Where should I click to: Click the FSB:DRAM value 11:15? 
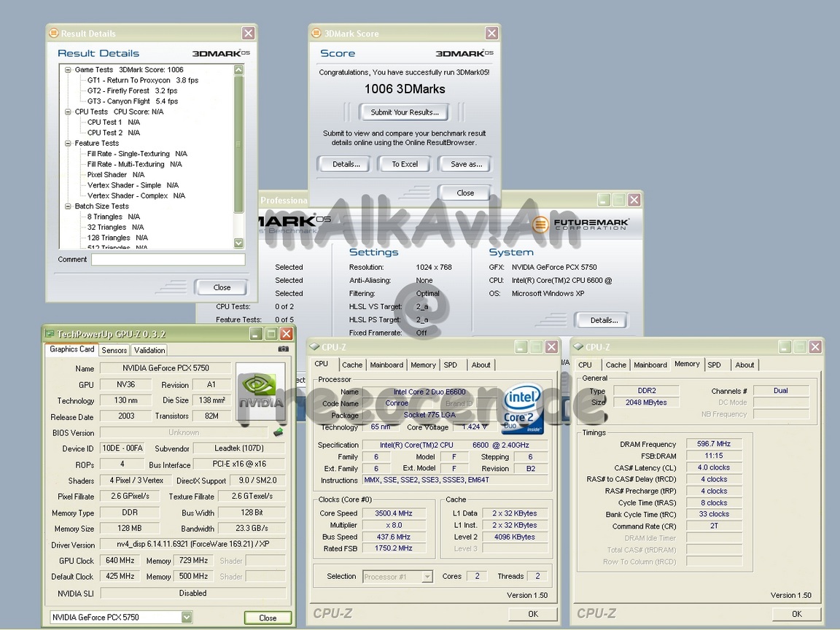(x=714, y=456)
